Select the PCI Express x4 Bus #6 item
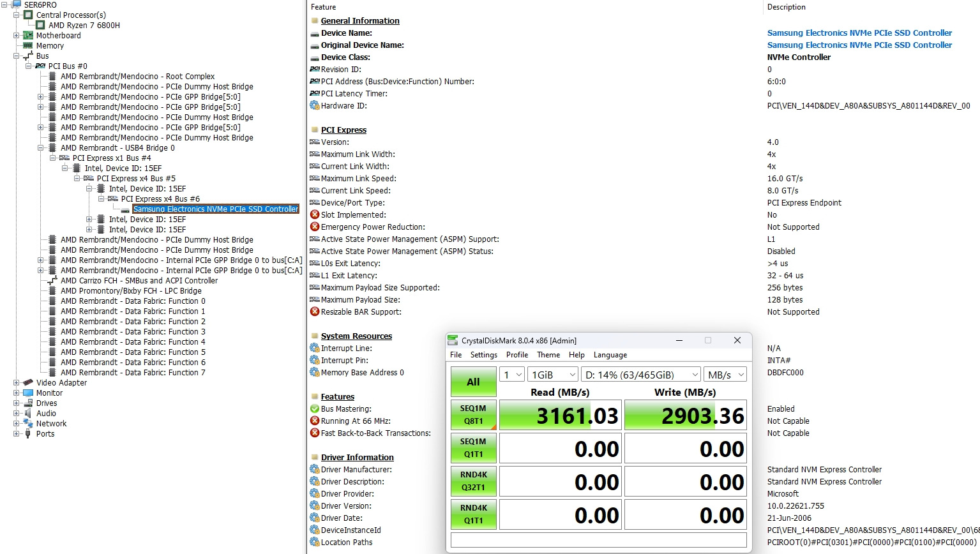The height and width of the screenshot is (554, 980). [x=160, y=198]
